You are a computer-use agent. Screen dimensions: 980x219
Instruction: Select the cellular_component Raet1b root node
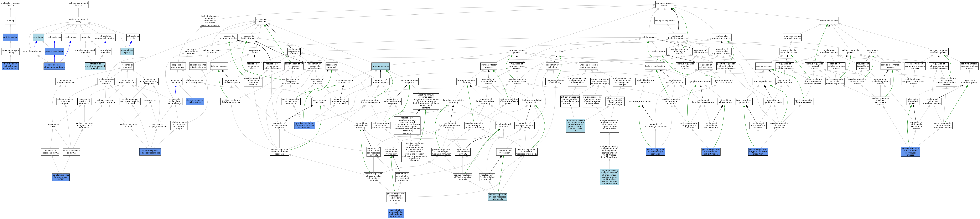click(x=78, y=4)
